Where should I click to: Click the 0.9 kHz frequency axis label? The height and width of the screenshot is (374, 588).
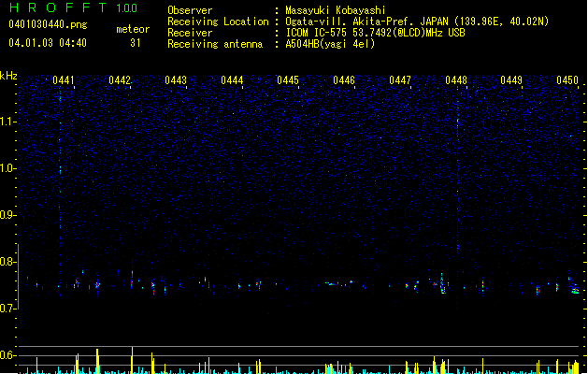[x=8, y=215]
